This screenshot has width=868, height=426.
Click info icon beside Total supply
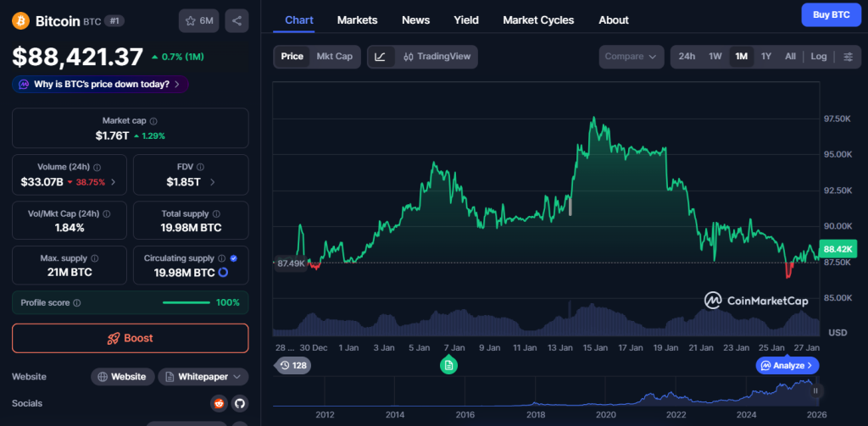click(x=216, y=213)
